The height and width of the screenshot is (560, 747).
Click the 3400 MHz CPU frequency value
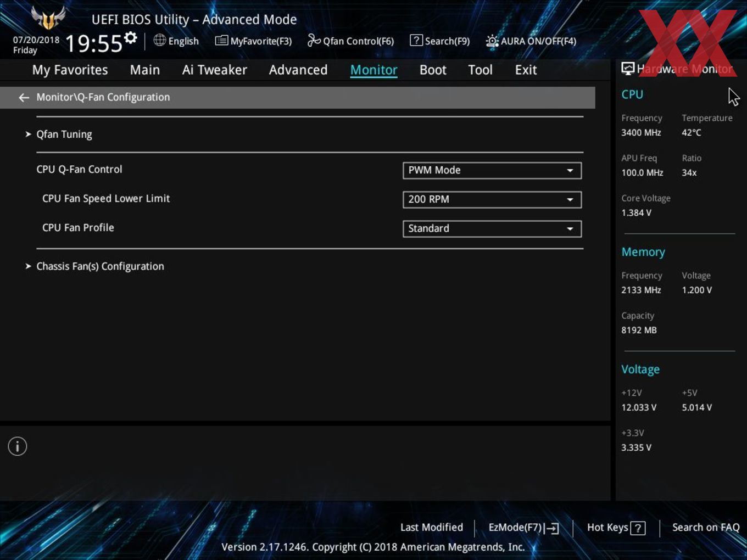[641, 132]
